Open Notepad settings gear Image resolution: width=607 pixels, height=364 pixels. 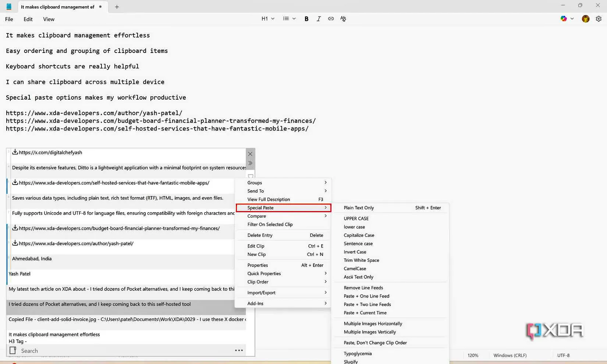pos(599,19)
